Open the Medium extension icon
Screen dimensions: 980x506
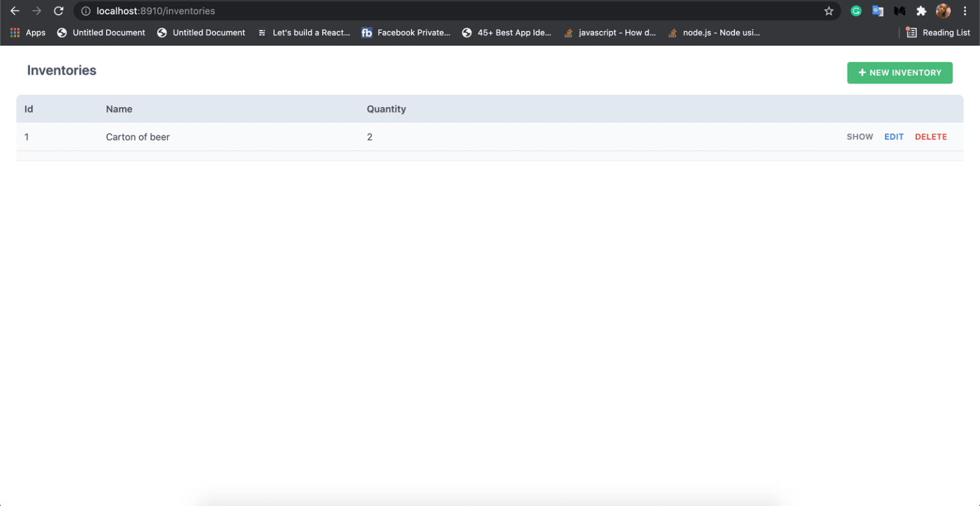900,11
